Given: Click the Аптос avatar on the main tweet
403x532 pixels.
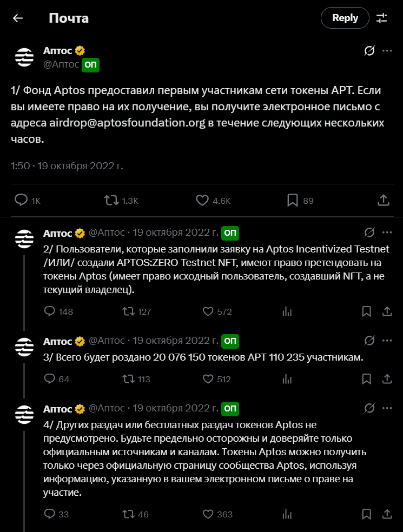Looking at the screenshot, I should tap(24, 55).
